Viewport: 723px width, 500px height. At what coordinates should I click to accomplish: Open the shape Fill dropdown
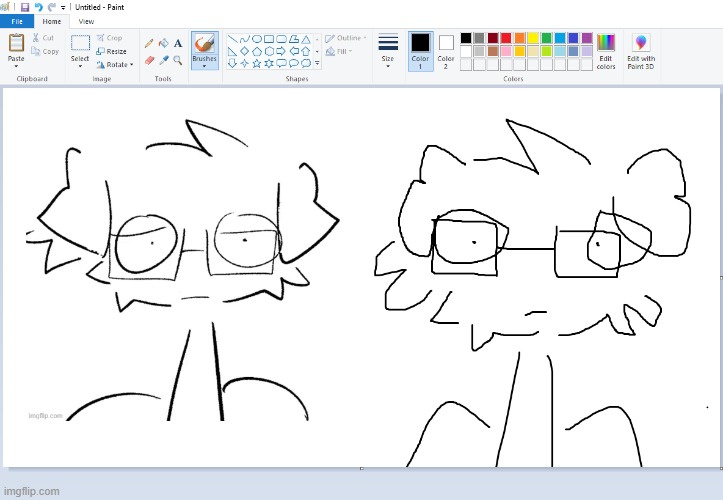tap(339, 51)
